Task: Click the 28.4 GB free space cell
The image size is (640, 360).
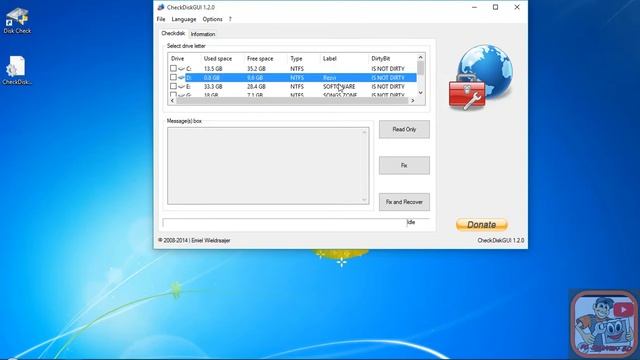Action: [256, 87]
